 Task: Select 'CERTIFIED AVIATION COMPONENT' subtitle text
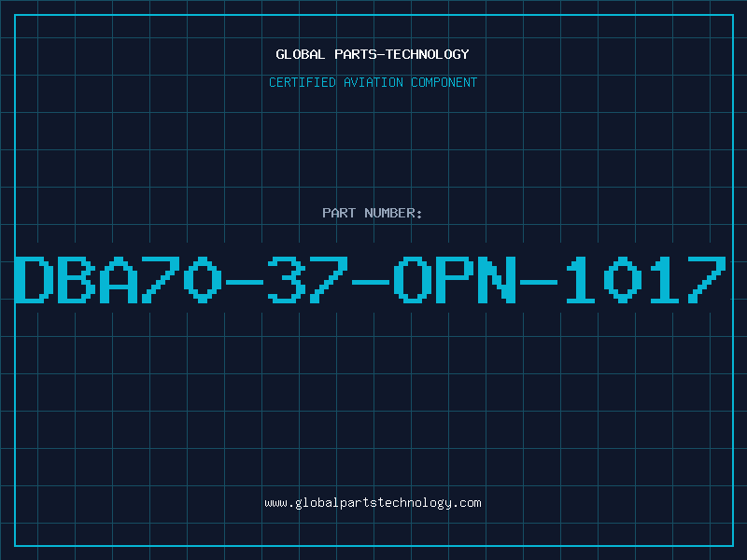pos(373,82)
